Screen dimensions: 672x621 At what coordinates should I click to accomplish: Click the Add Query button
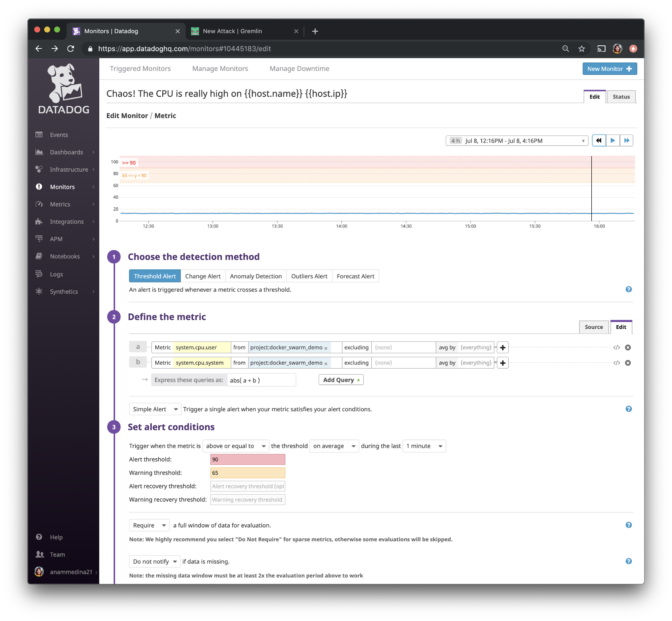(x=341, y=380)
